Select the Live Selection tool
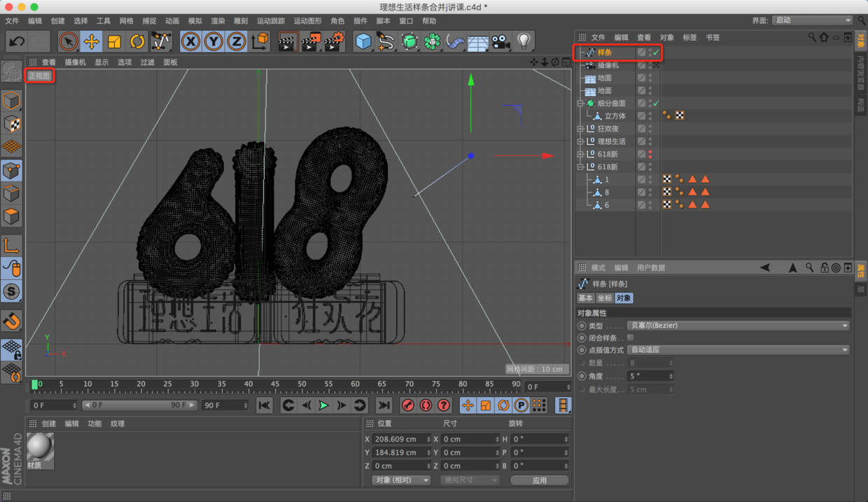The height and width of the screenshot is (502, 868). pos(69,41)
